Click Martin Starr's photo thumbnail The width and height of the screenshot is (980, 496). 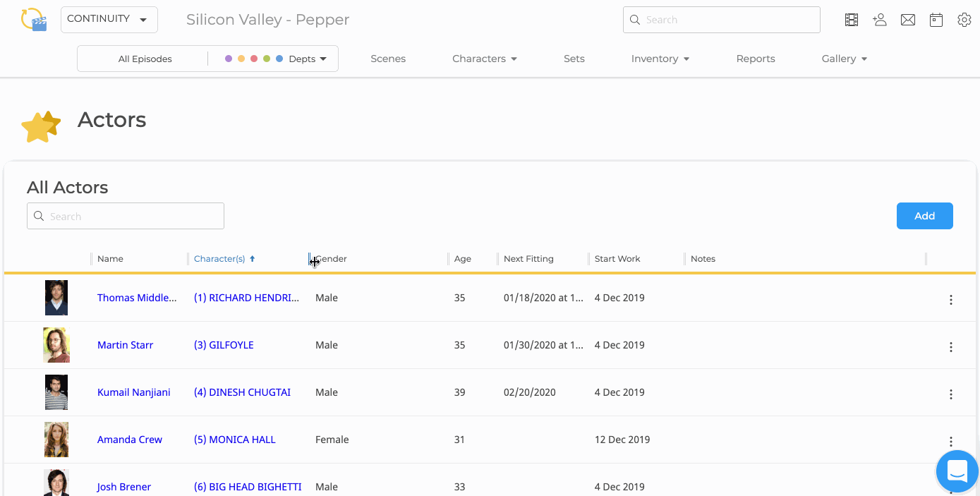pos(56,345)
